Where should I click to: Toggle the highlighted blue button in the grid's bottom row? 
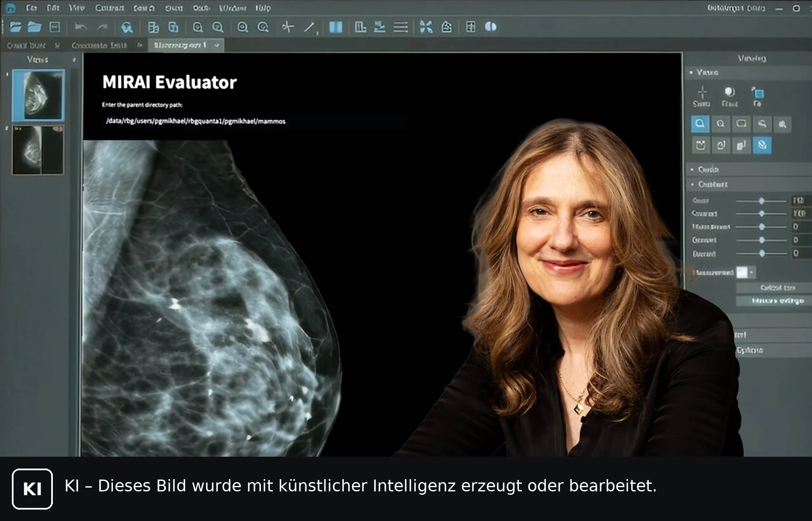click(x=762, y=145)
